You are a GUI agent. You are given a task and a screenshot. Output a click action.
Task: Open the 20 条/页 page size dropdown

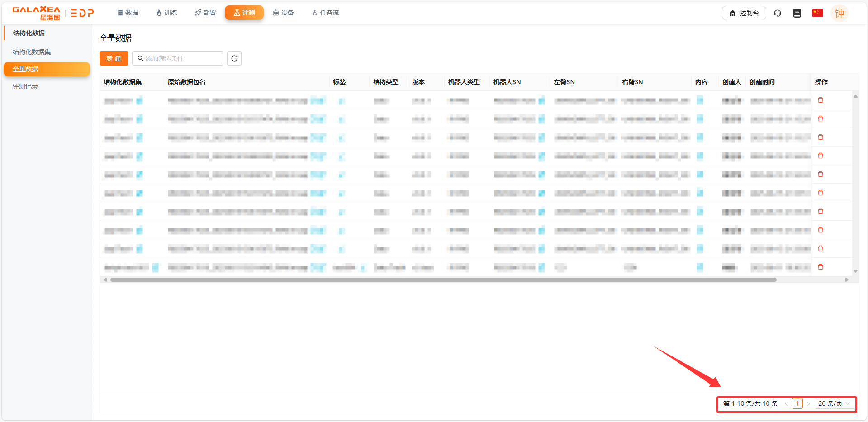click(834, 403)
